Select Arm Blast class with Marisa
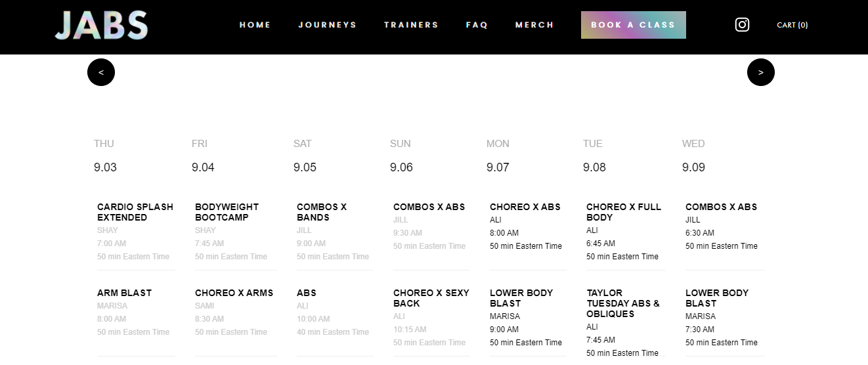Image resolution: width=868 pixels, height=365 pixels. point(124,293)
